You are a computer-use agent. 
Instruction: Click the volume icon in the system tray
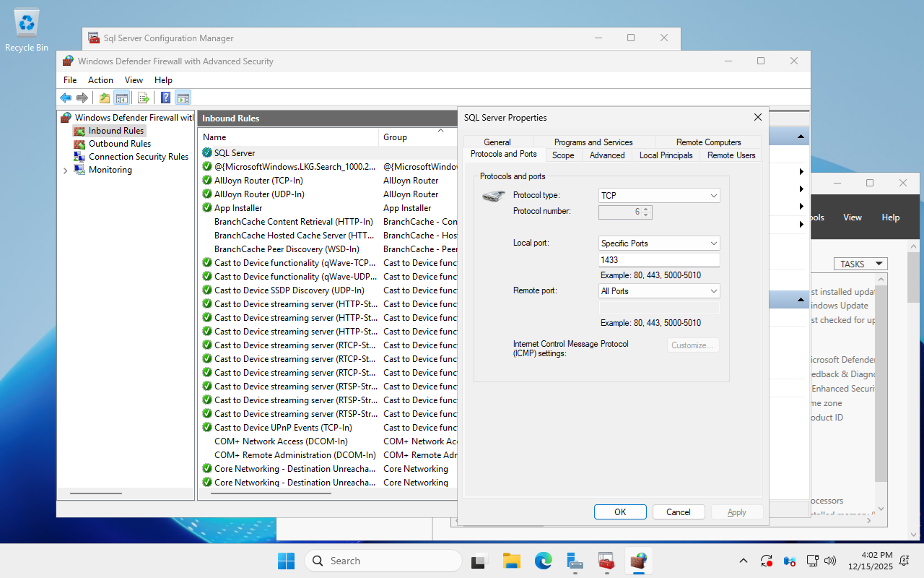click(830, 561)
